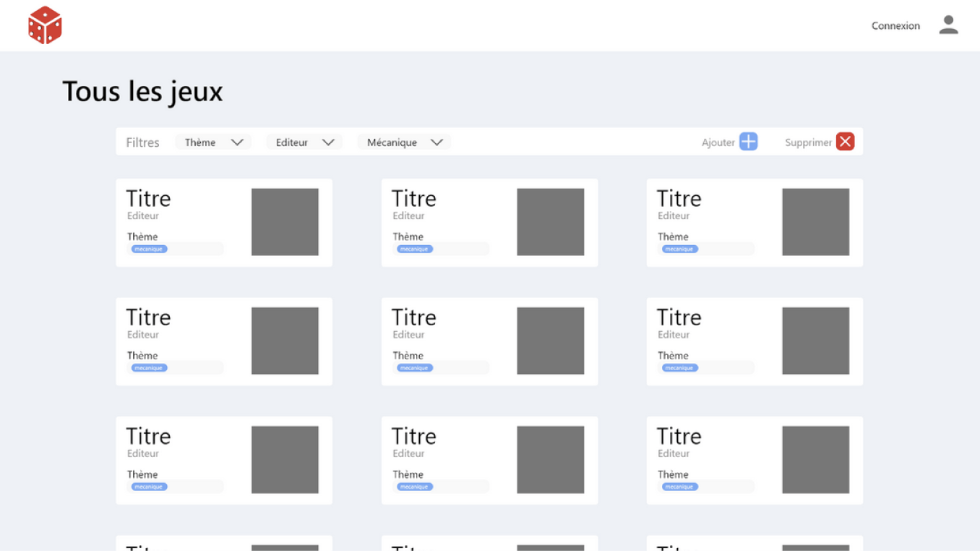Click mecanique tag on first card
This screenshot has height=551, width=980.
(x=149, y=249)
